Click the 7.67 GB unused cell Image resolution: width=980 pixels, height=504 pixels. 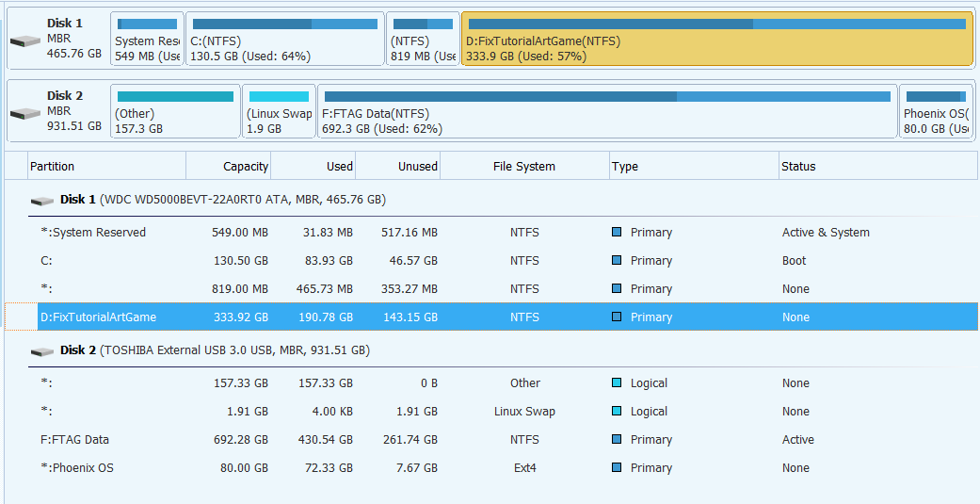point(417,467)
